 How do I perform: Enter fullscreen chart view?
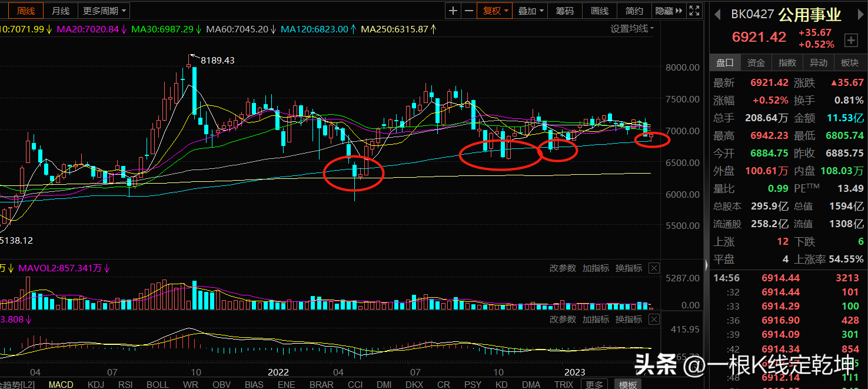pos(694,11)
